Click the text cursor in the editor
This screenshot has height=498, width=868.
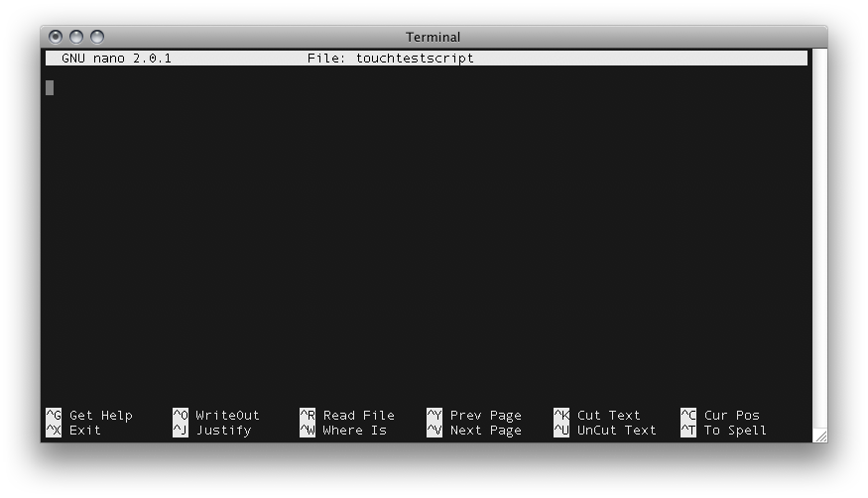pos(50,87)
